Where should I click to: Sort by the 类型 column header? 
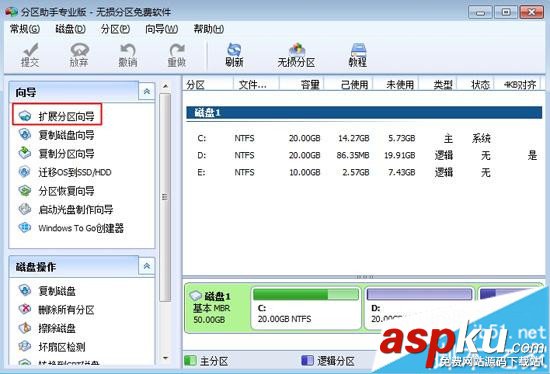pos(438,85)
